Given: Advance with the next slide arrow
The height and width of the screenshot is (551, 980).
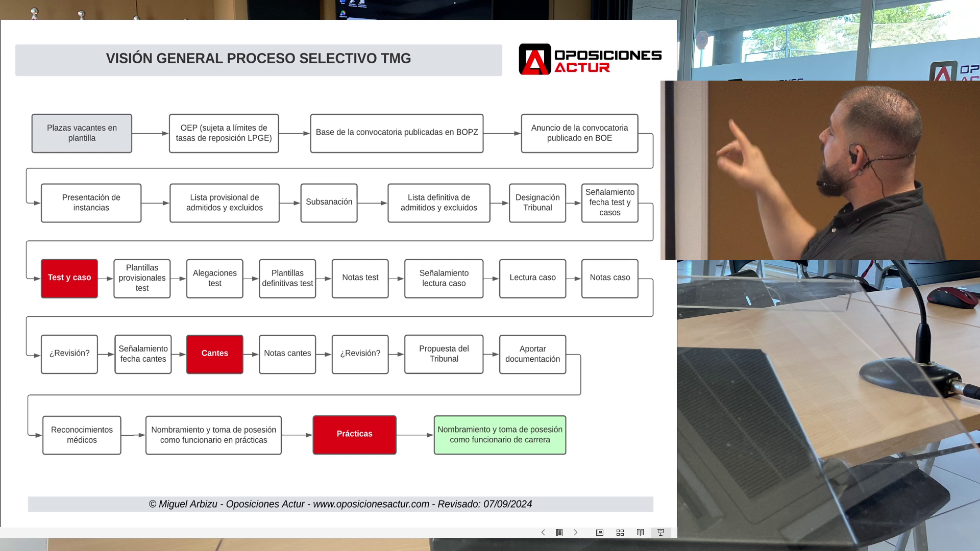Looking at the screenshot, I should coord(576,532).
